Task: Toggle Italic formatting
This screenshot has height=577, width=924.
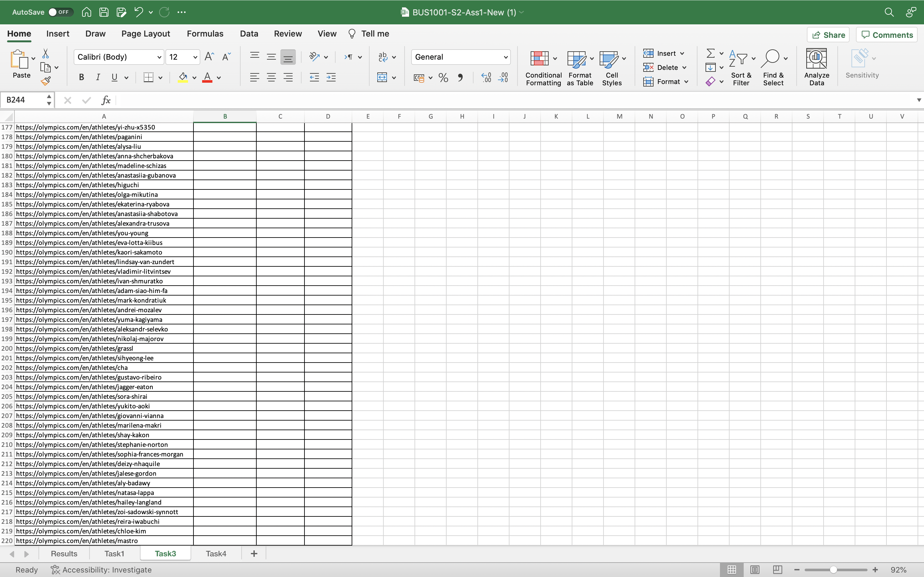Action: click(x=98, y=78)
